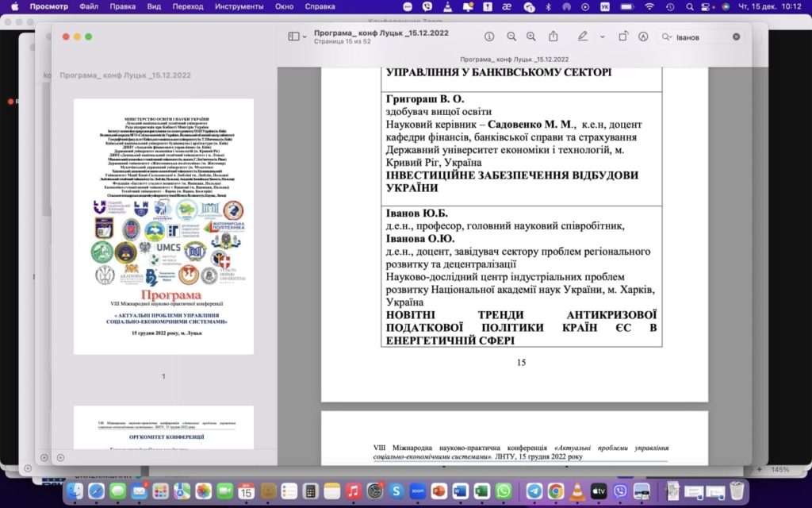Click page number 15 at page bottom

(522, 362)
